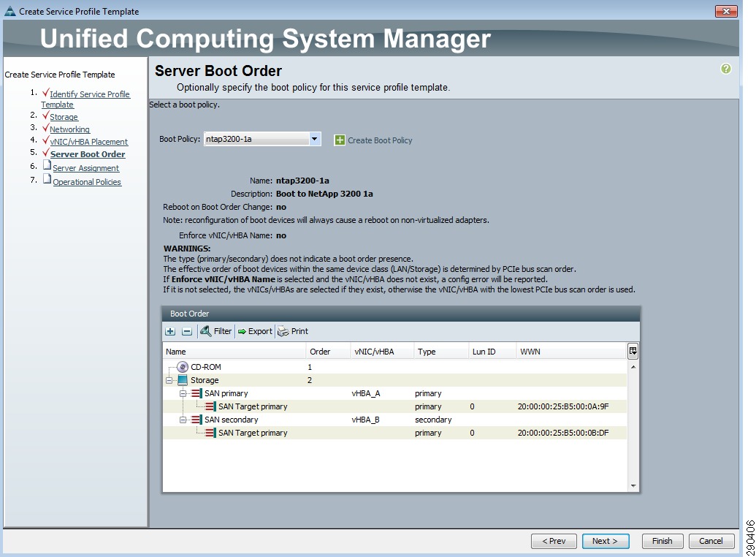Click the checkmark next to Storage step

coord(45,115)
